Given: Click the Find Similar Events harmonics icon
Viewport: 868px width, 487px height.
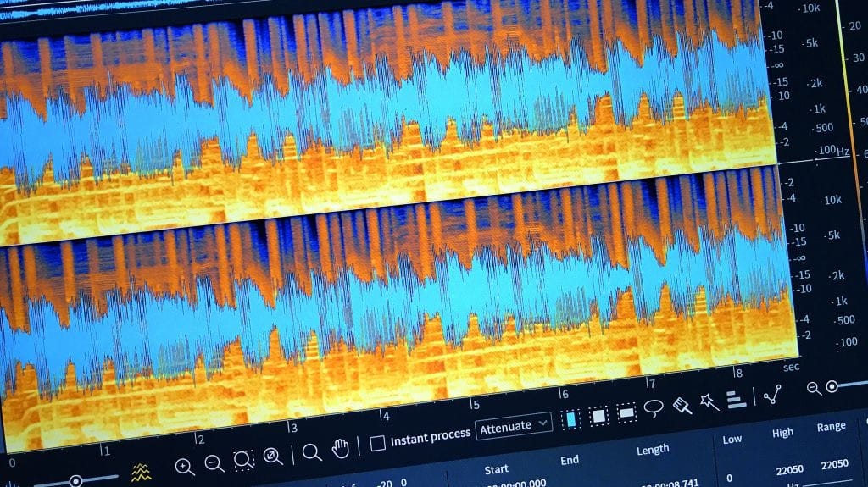Looking at the screenshot, I should [737, 398].
